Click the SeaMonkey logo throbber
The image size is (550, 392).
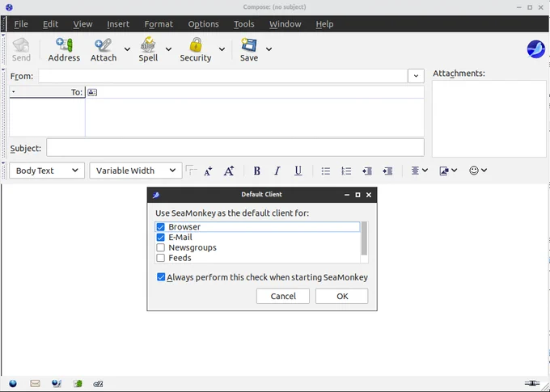click(536, 48)
